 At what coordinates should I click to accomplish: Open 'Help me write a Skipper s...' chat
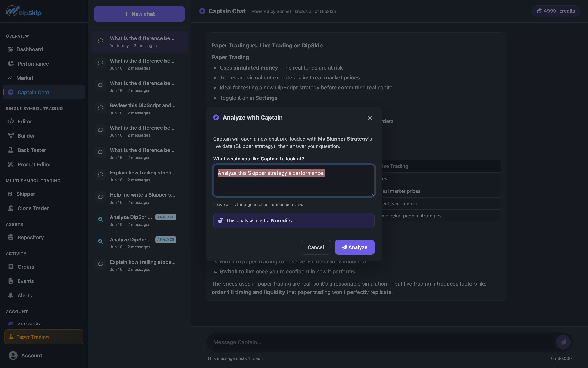139,198
